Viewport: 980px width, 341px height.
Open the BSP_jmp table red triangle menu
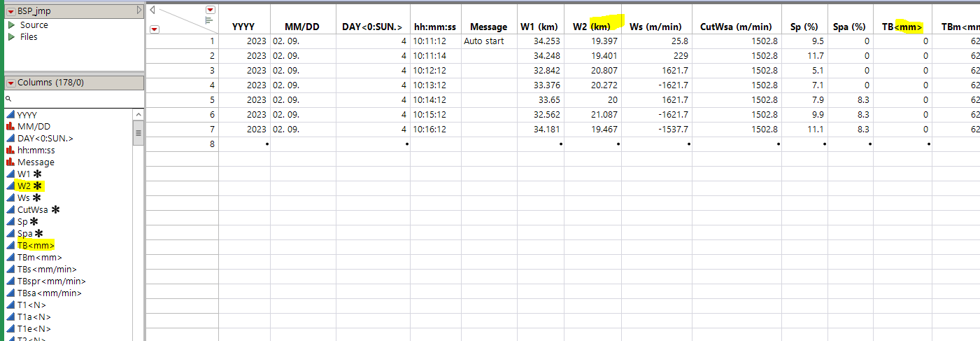11,11
